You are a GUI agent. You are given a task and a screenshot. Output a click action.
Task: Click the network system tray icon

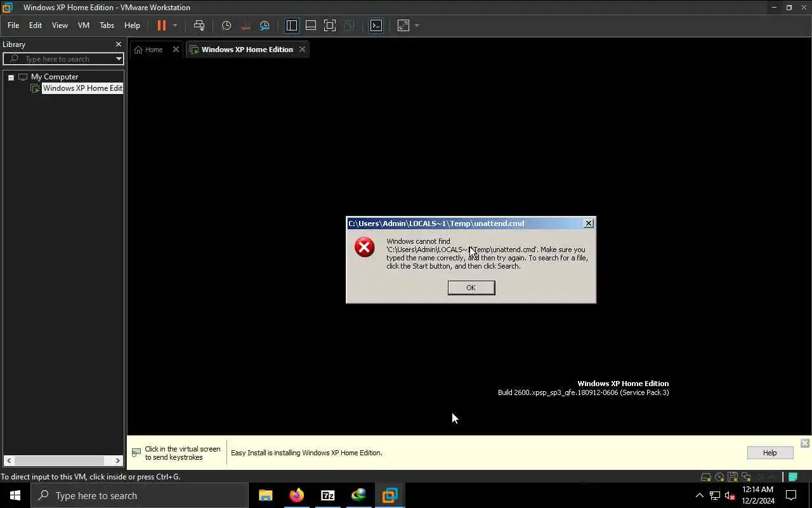coord(715,495)
